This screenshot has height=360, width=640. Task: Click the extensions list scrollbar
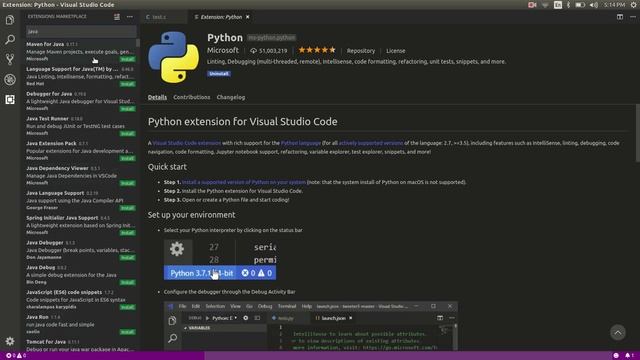tap(138, 42)
